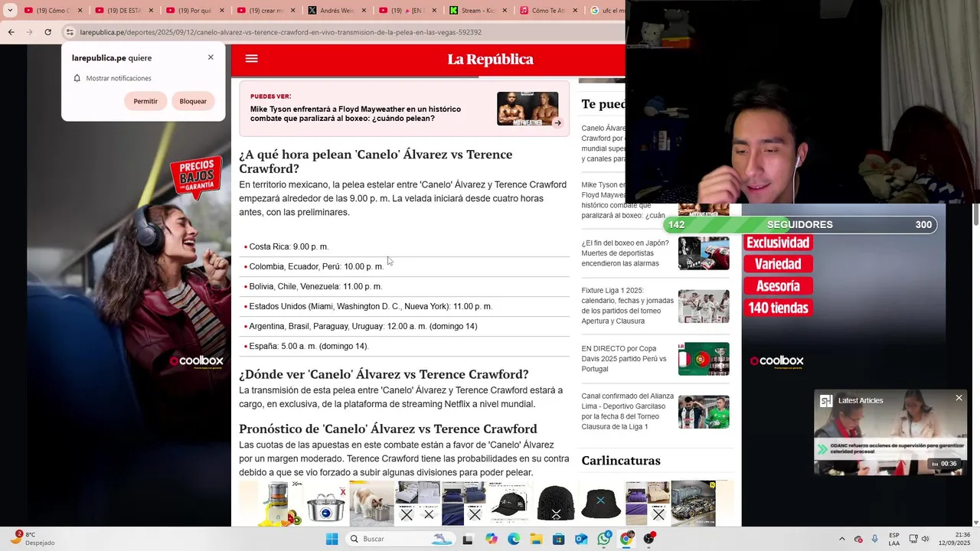Go back to previous page
This screenshot has height=551, width=980.
click(x=11, y=32)
